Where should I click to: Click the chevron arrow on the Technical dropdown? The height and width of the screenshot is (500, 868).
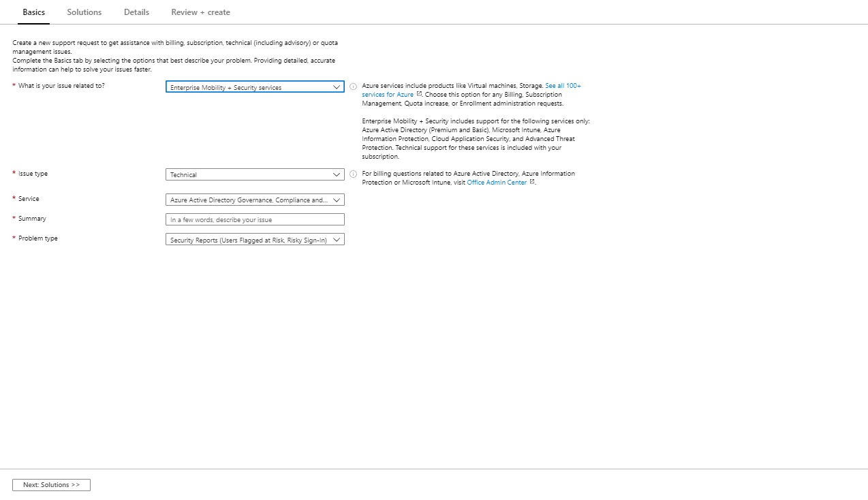[x=337, y=175]
